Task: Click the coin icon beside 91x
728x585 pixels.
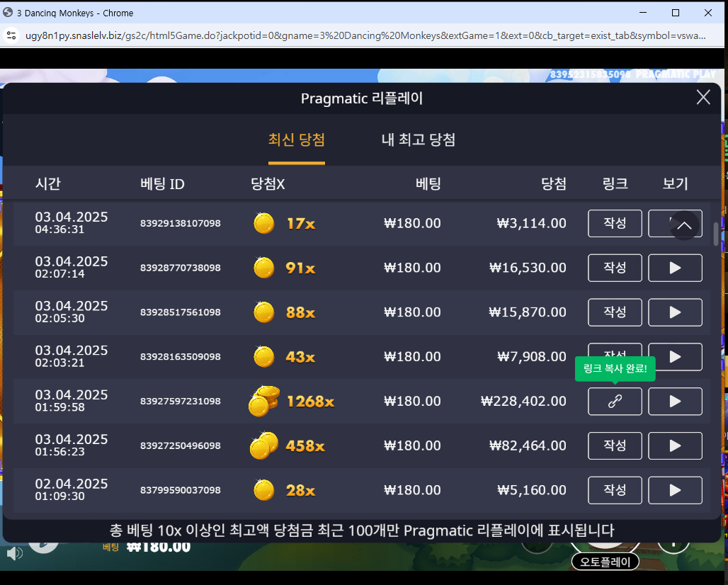Action: [x=263, y=268]
